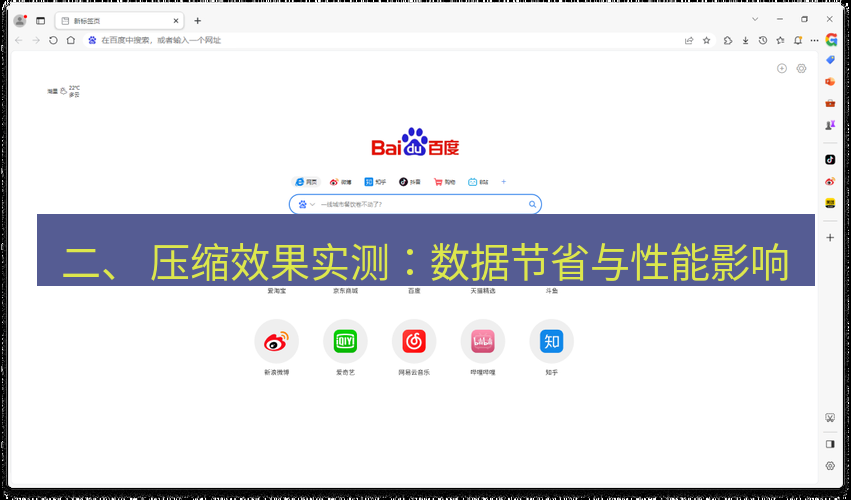Select the 微博 search category tab
Viewport: 851px width, 500px height.
341,182
